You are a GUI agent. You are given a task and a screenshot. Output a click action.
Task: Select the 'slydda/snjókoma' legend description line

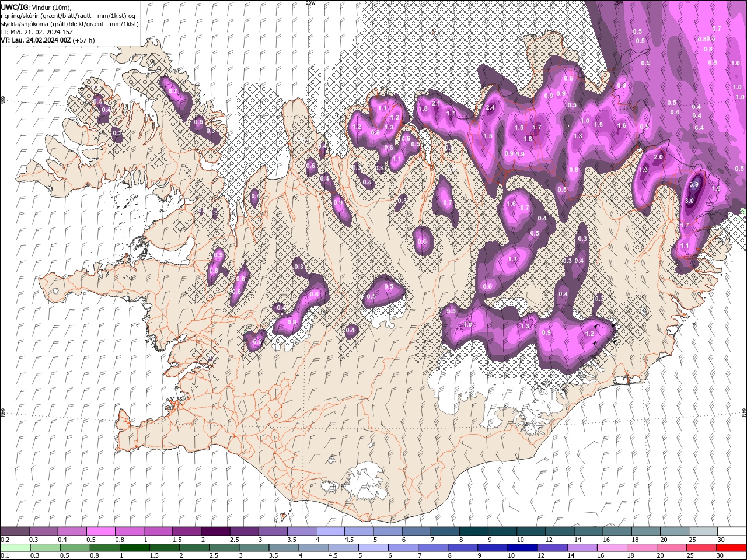pos(69,24)
